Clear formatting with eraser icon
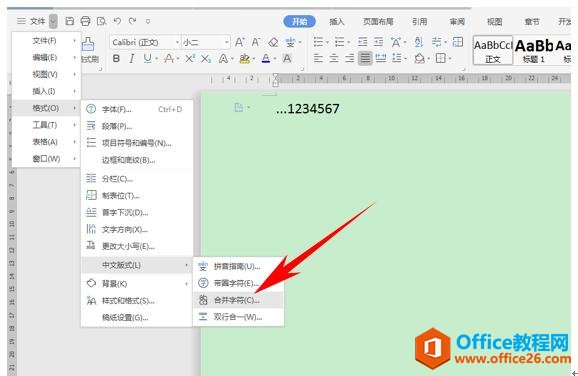578x376 pixels. click(273, 42)
